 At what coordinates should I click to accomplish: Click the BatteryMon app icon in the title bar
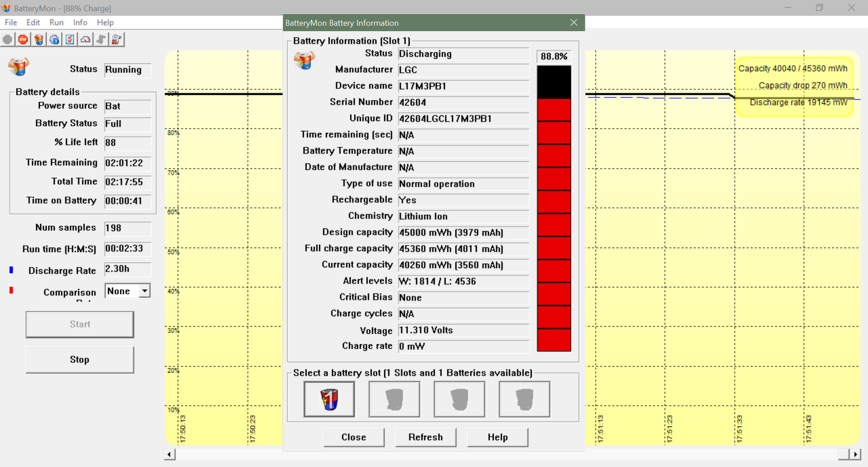(6, 8)
